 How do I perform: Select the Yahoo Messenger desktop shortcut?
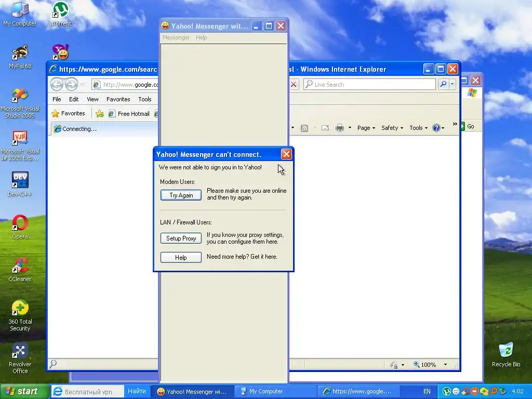tap(61, 52)
